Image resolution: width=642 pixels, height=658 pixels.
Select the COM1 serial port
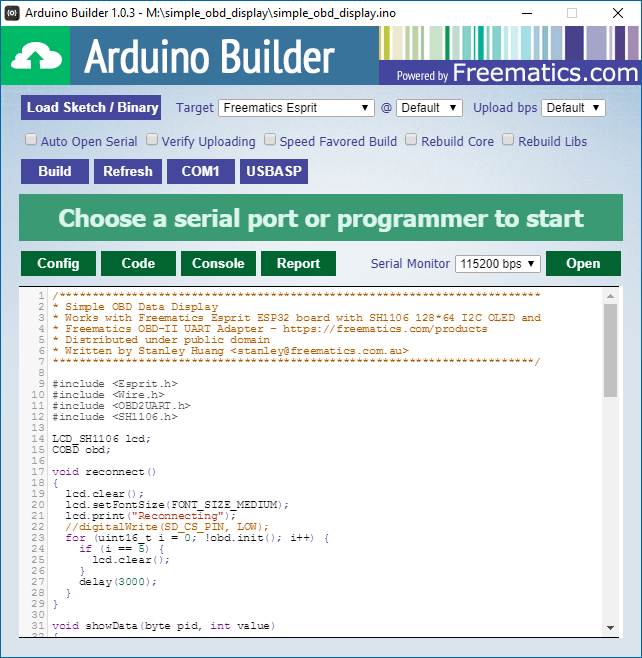point(201,171)
